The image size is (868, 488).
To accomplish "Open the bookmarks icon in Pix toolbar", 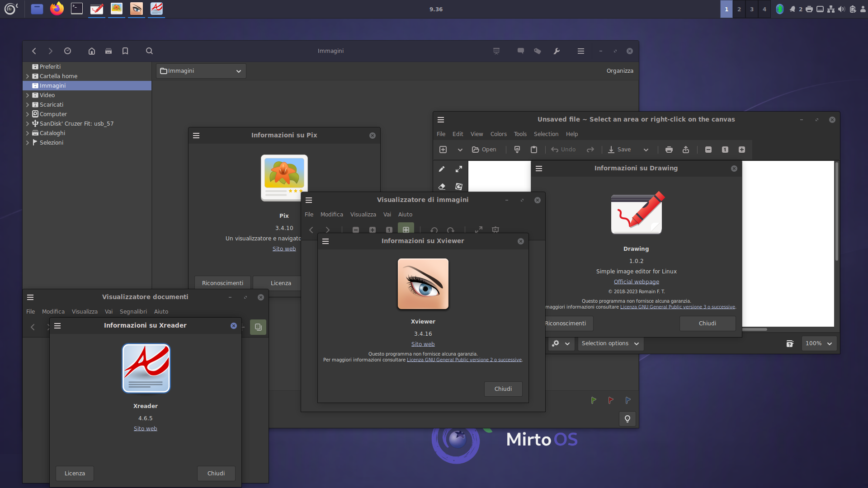I will tap(125, 51).
